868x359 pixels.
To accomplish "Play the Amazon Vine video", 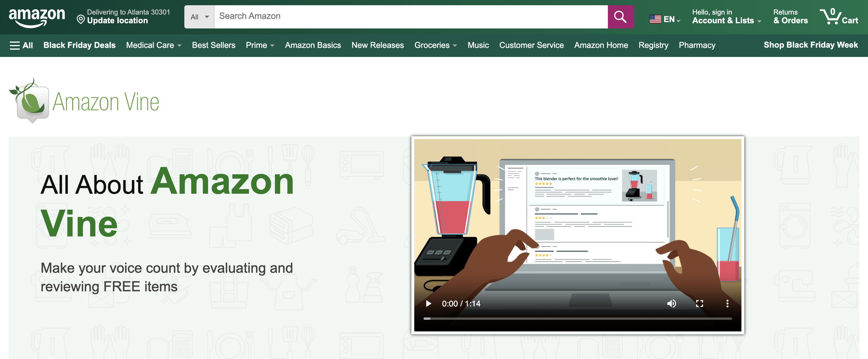I will point(428,304).
